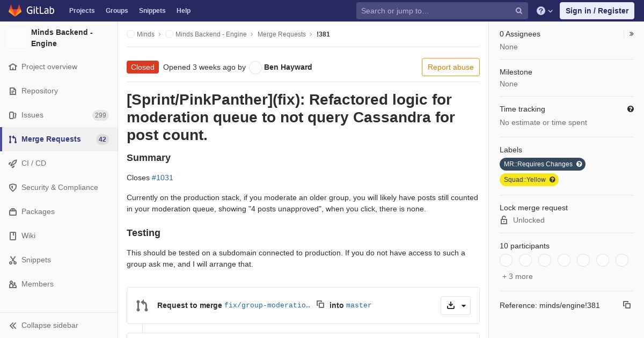The height and width of the screenshot is (338, 644).
Task: Click the project avatar in sidebar
Action: pos(16,38)
